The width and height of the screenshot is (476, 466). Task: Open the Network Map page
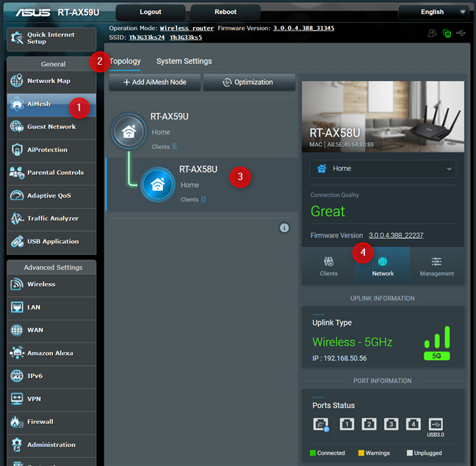click(x=51, y=81)
